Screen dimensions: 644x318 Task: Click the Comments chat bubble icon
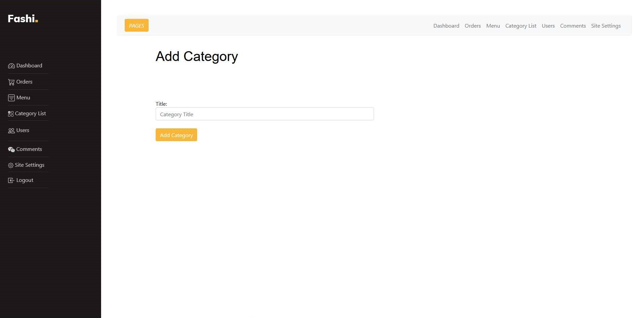point(11,150)
